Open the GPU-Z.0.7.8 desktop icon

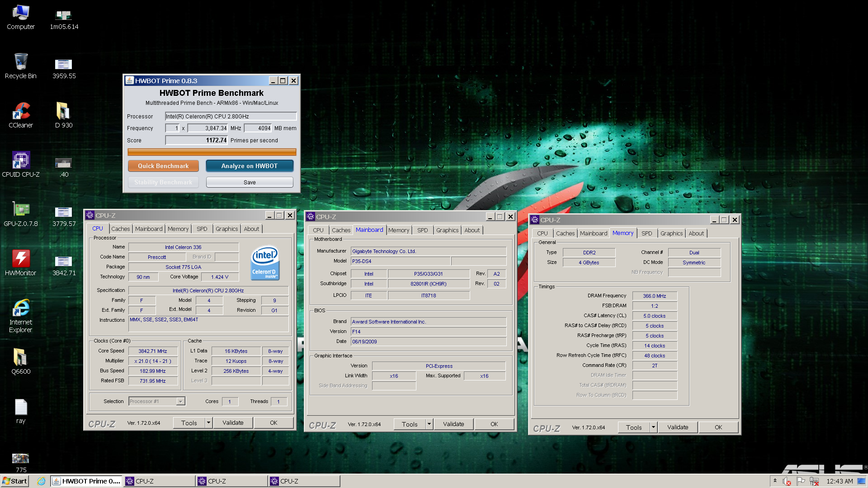point(21,214)
